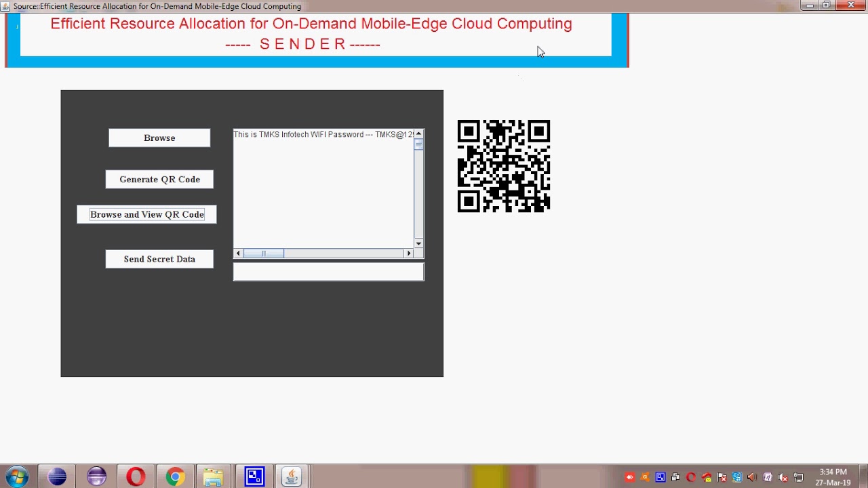The width and height of the screenshot is (868, 488).
Task: Click the speaker tray icon without red X
Action: click(x=752, y=477)
